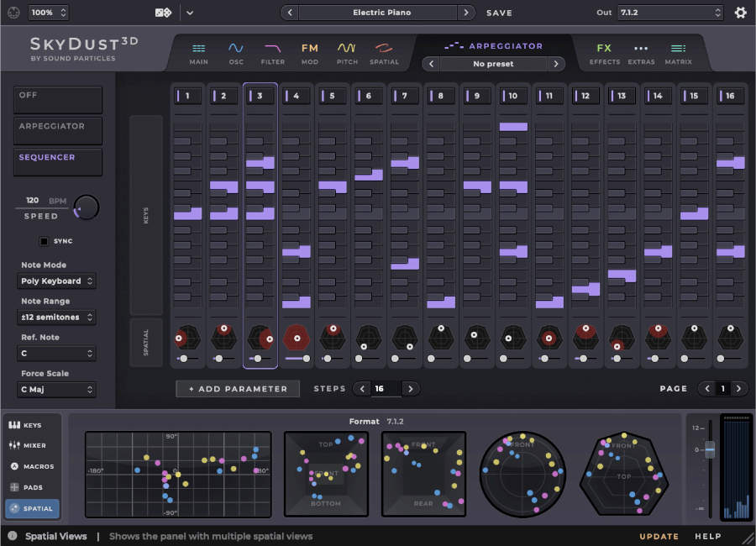Switch to the Main tab
756x546 pixels.
198,51
